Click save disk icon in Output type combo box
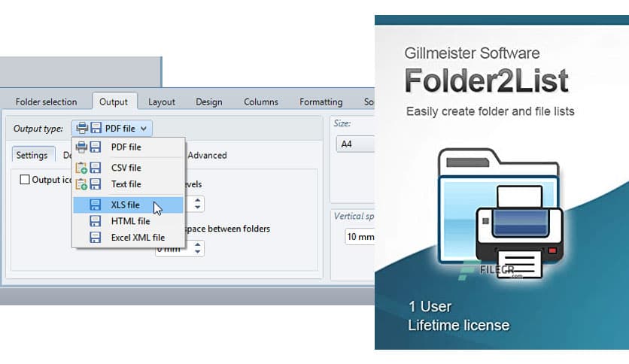 pyautogui.click(x=96, y=128)
